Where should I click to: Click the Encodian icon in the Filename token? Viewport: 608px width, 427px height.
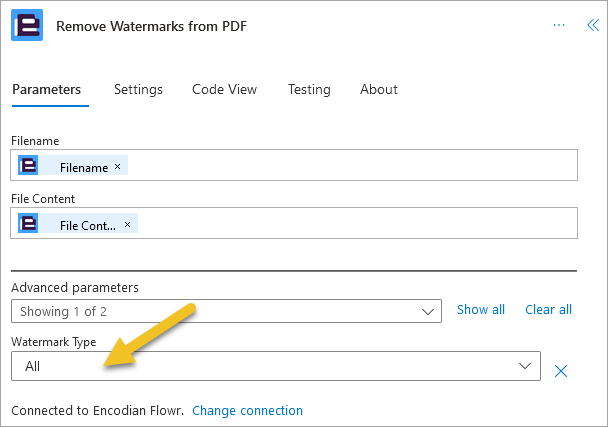pyautogui.click(x=28, y=165)
